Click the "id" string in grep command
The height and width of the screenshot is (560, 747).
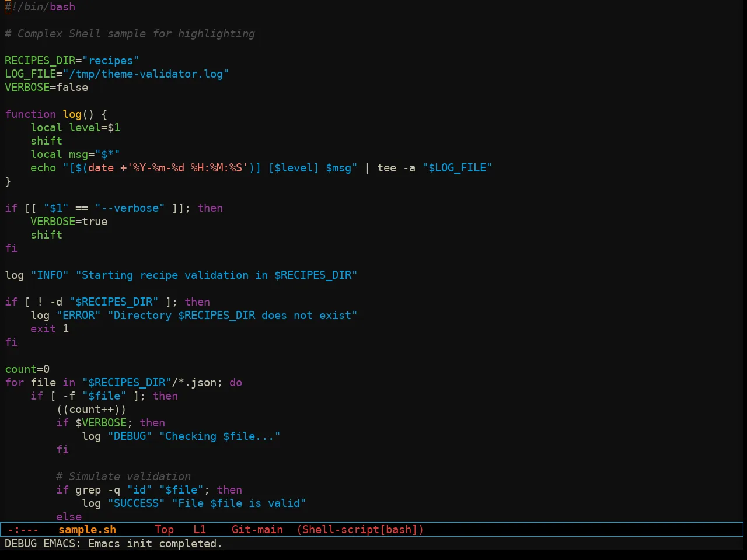(x=139, y=490)
